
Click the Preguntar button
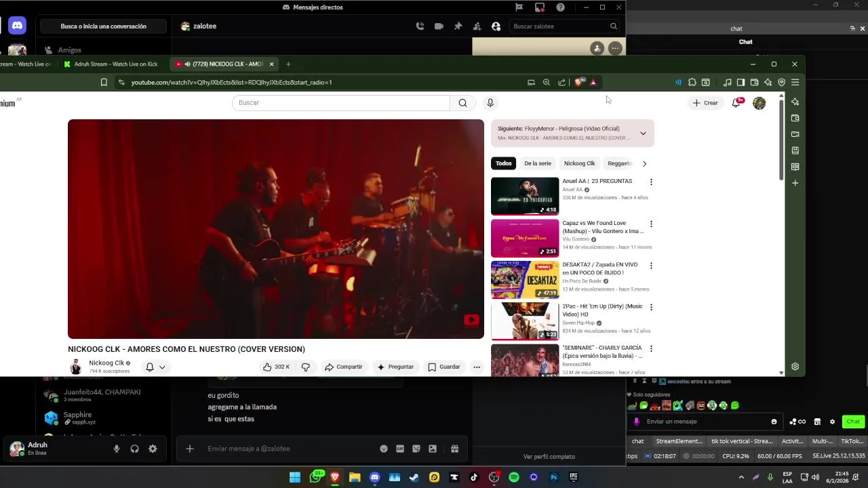tap(395, 367)
